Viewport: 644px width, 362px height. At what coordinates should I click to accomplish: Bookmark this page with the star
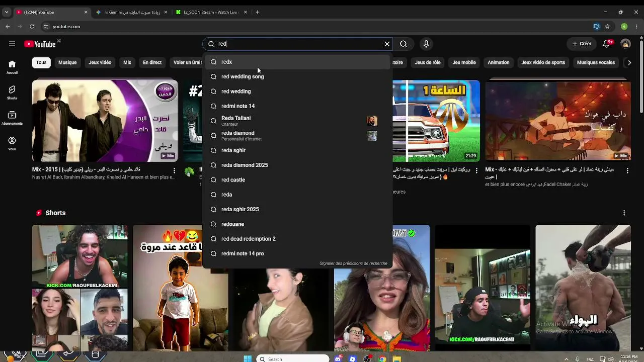[x=607, y=26]
